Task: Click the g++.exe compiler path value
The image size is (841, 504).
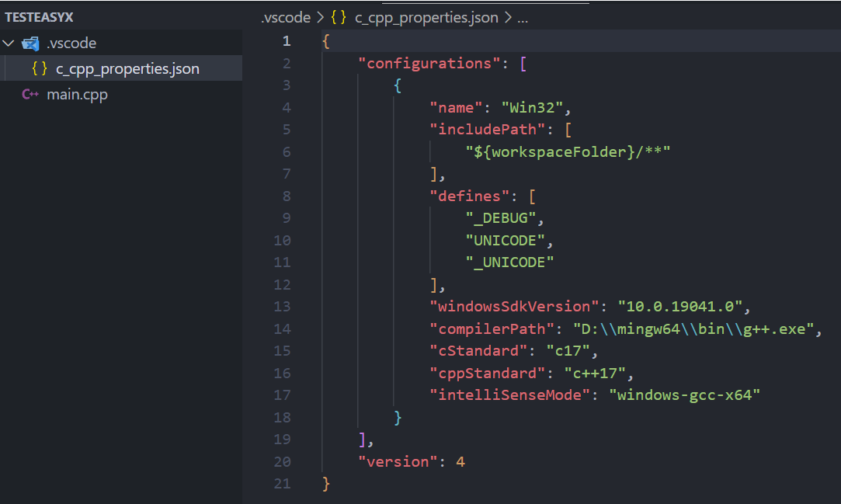Action: click(x=693, y=328)
